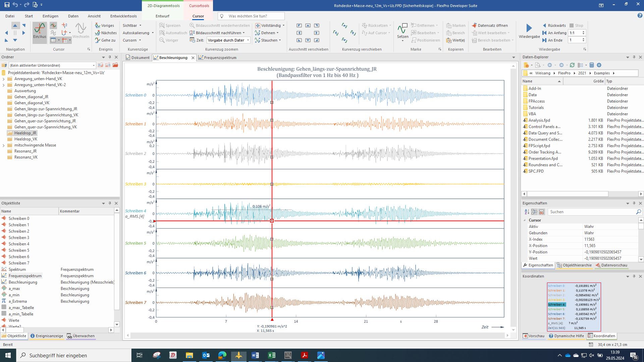Expand the mitschwingende Masse folder
Image resolution: width=644 pixels, height=362 pixels.
click(4, 145)
